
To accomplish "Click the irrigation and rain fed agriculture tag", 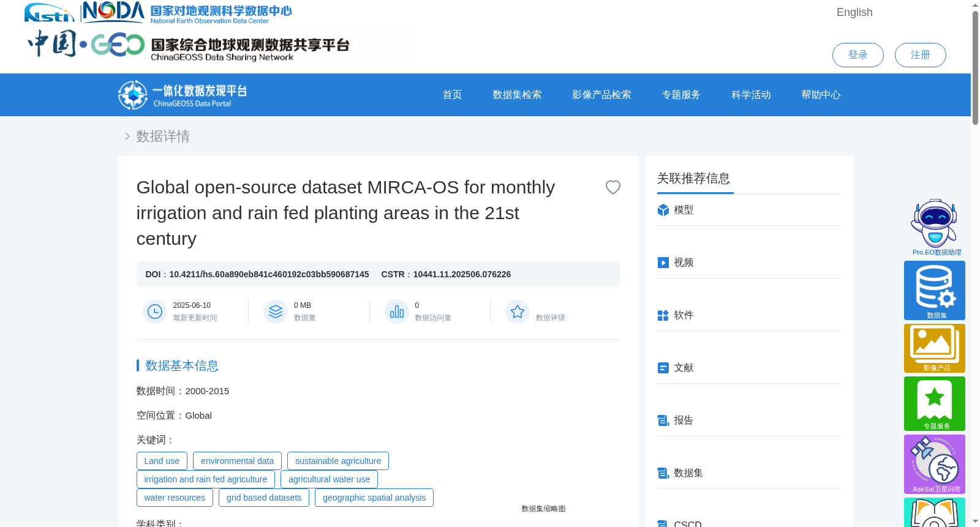I will [x=206, y=479].
